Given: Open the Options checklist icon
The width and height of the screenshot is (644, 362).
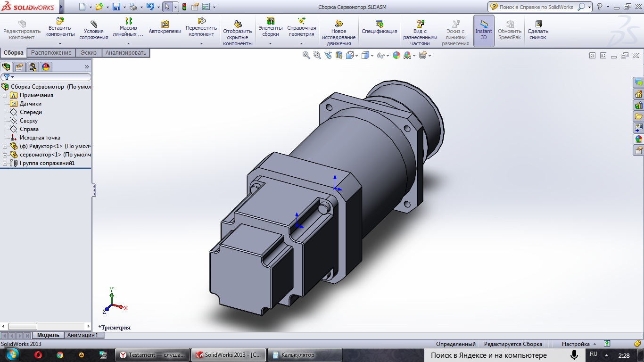Looking at the screenshot, I should pyautogui.click(x=206, y=7).
